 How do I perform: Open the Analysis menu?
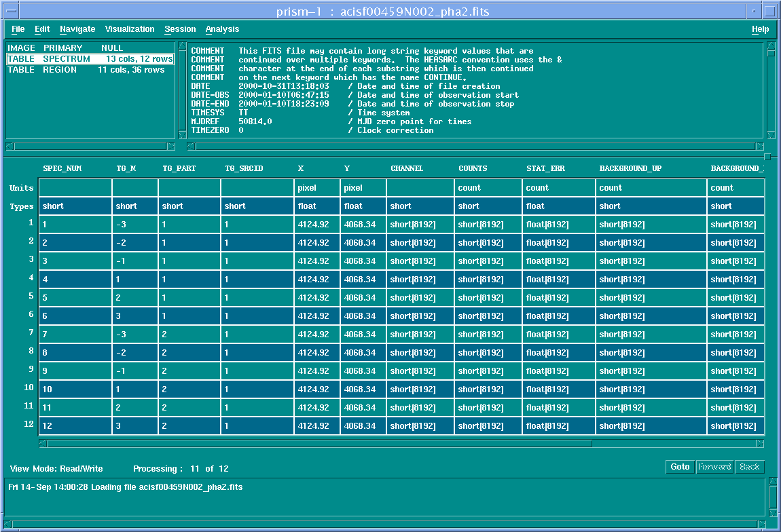(x=222, y=29)
